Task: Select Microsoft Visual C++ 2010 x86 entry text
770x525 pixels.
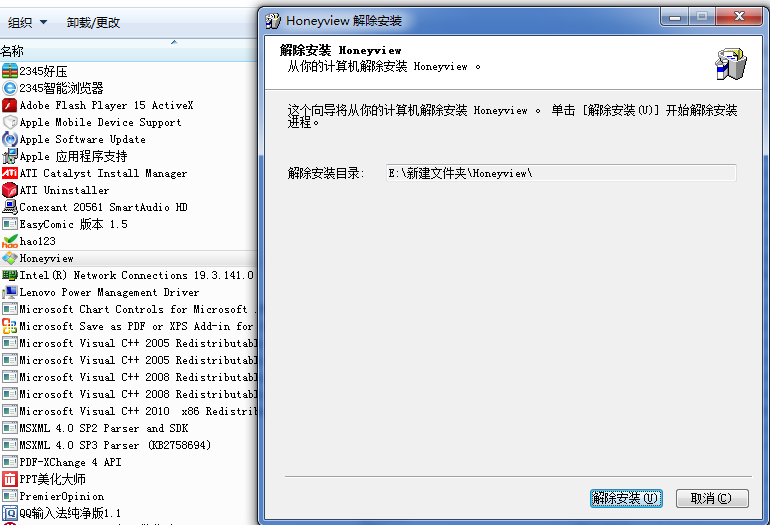Action: pyautogui.click(x=138, y=411)
